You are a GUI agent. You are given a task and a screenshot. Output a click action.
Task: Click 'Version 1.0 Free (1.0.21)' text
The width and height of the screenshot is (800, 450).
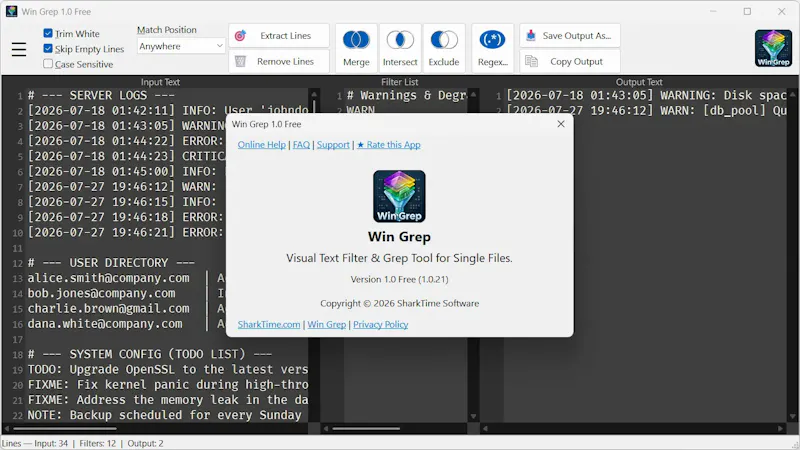click(399, 280)
